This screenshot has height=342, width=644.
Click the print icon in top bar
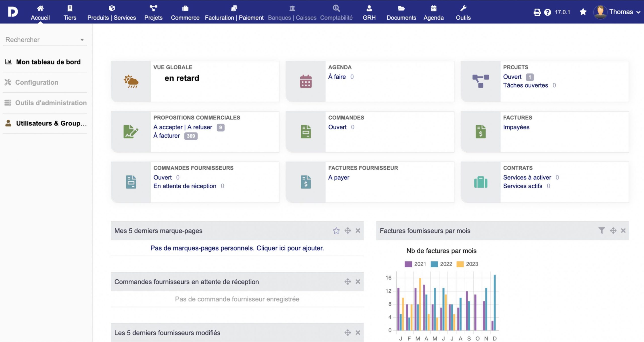click(537, 12)
